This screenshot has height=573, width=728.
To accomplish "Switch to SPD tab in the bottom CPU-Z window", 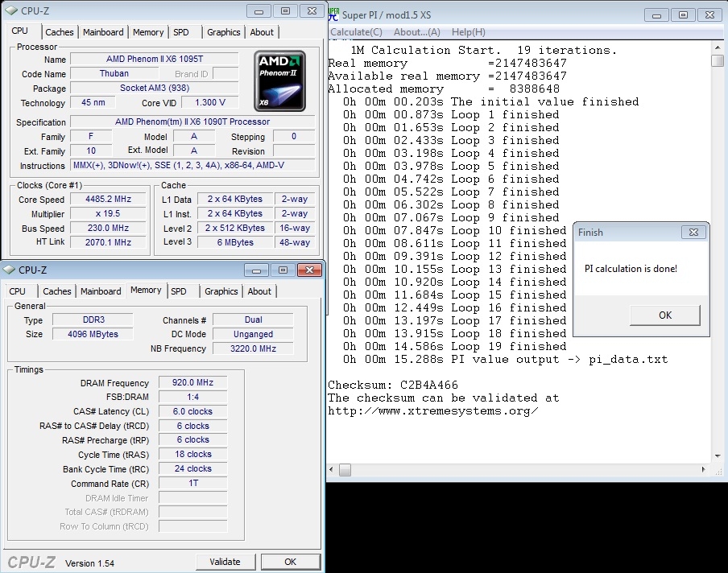I will point(179,291).
